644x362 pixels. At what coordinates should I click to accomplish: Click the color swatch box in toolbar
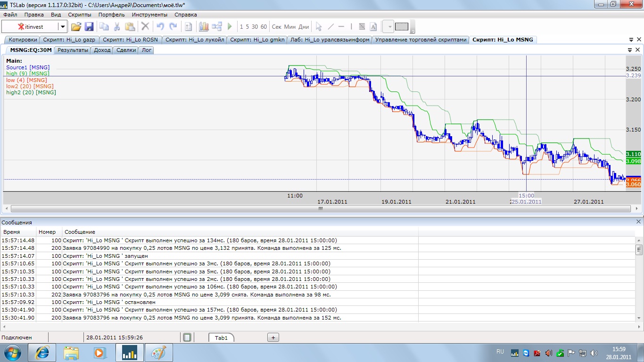[402, 26]
